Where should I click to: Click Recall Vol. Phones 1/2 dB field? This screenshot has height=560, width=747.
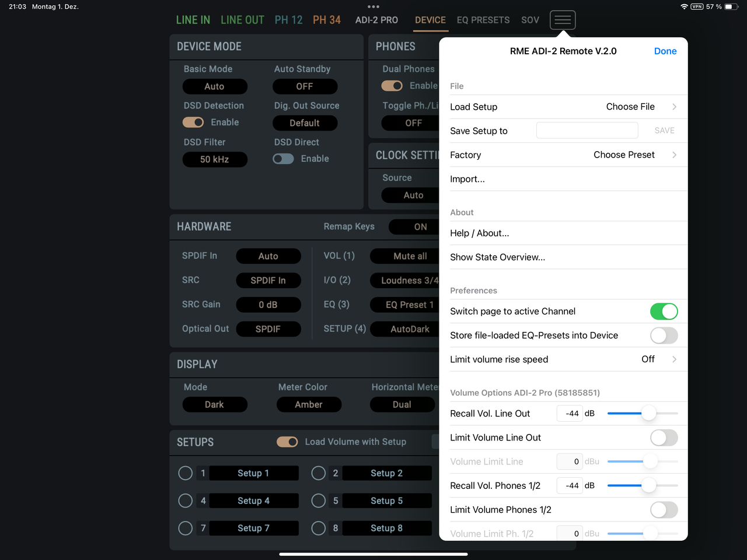tap(570, 485)
